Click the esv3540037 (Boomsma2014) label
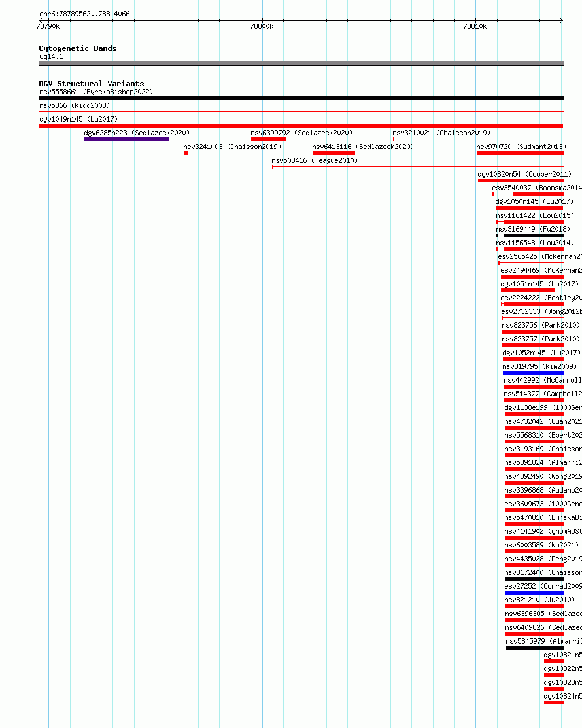Screen dimensions: 582x728 [537, 188]
